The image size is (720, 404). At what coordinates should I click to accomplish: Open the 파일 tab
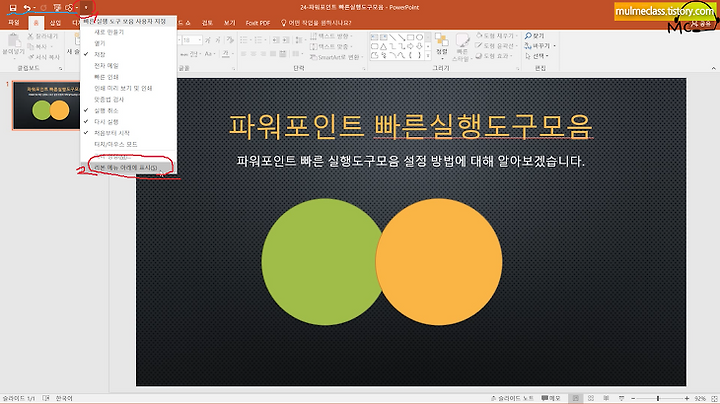14,22
